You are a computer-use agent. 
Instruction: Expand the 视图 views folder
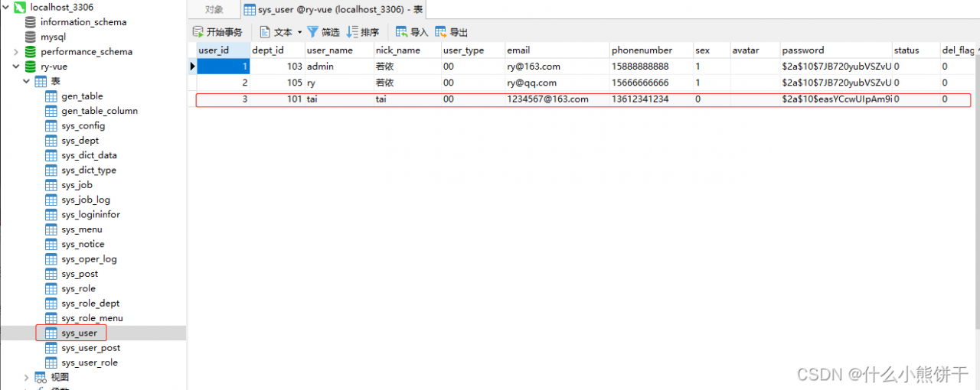click(x=26, y=377)
